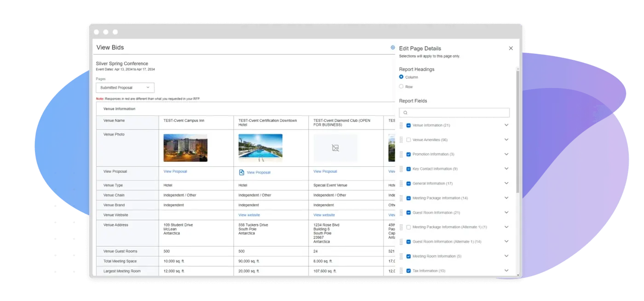Viewport: 644px width, 301px height.
Task: Grab the drag handle for Promotion Information
Action: (401, 154)
